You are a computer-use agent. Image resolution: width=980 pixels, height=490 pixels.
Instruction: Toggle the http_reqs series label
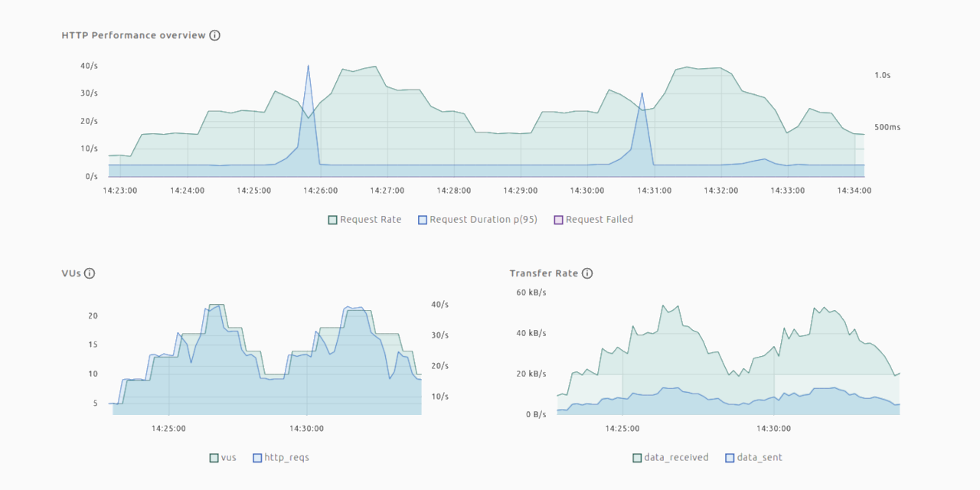point(286,458)
